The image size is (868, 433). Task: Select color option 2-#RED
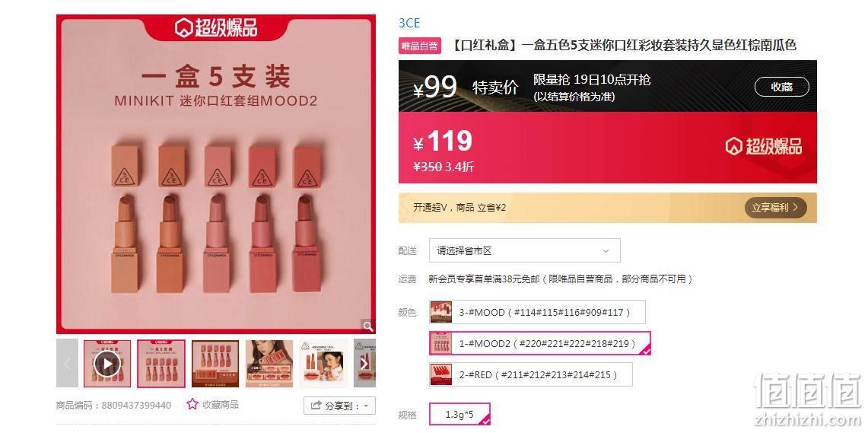pos(530,375)
